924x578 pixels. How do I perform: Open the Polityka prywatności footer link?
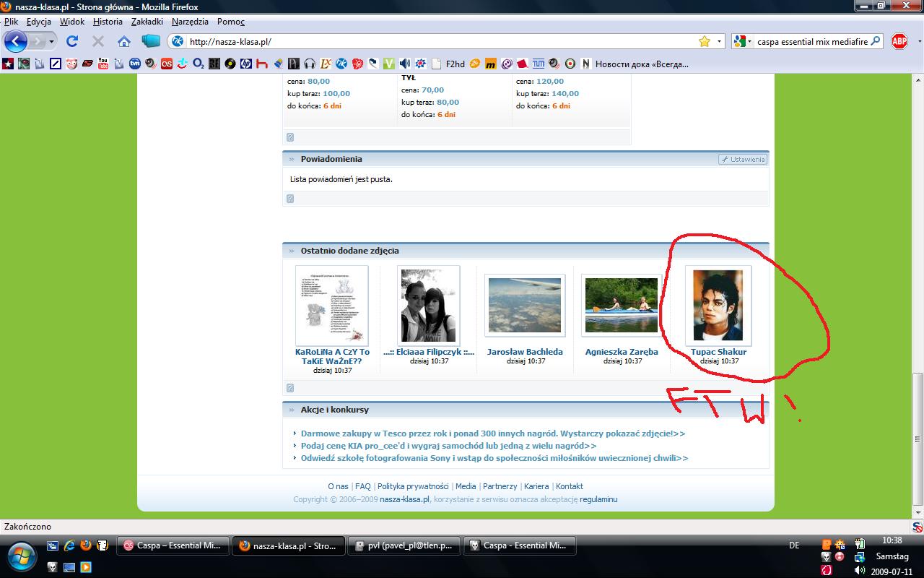(x=413, y=486)
